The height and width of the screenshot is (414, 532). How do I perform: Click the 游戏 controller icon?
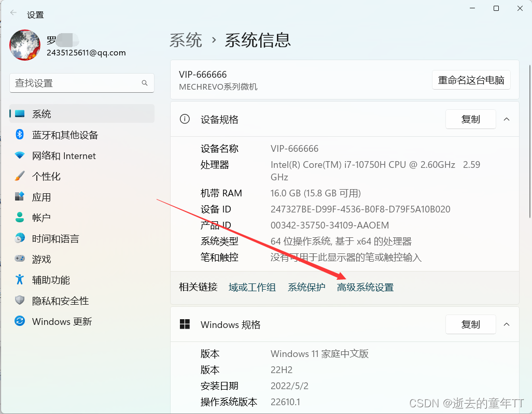click(20, 259)
